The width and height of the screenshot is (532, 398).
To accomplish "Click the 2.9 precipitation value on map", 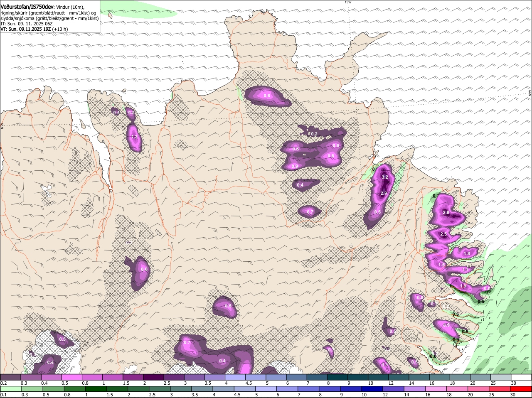I will [384, 193].
